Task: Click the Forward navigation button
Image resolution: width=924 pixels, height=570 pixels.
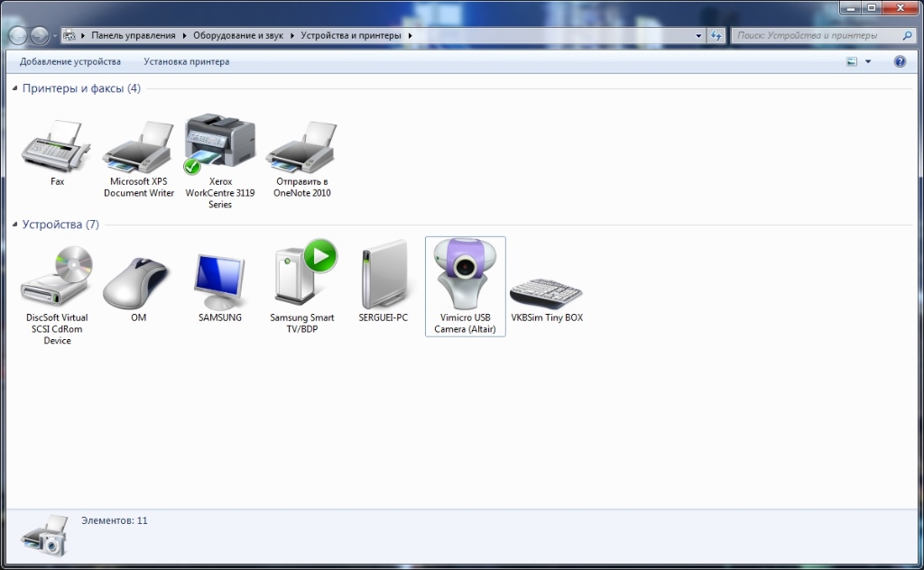Action: (39, 36)
